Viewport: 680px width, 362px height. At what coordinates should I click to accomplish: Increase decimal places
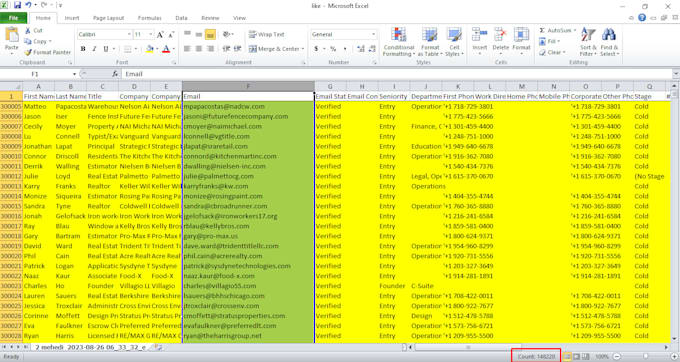pos(361,49)
